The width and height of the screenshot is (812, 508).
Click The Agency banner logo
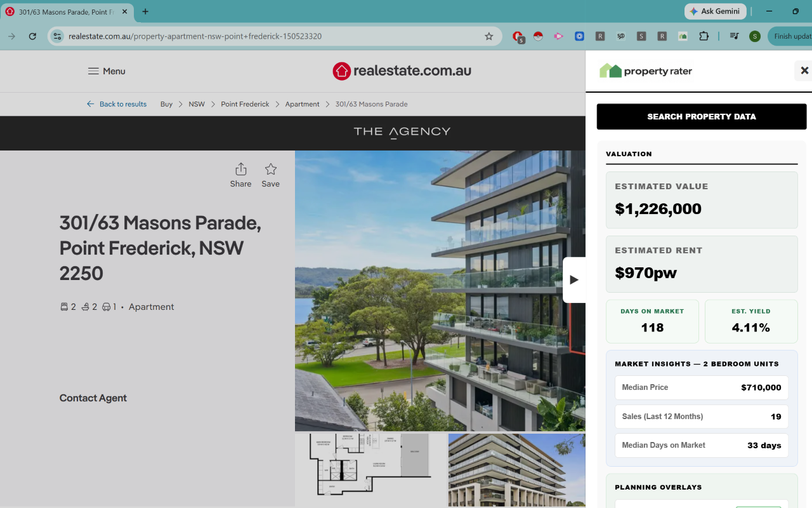tap(402, 132)
